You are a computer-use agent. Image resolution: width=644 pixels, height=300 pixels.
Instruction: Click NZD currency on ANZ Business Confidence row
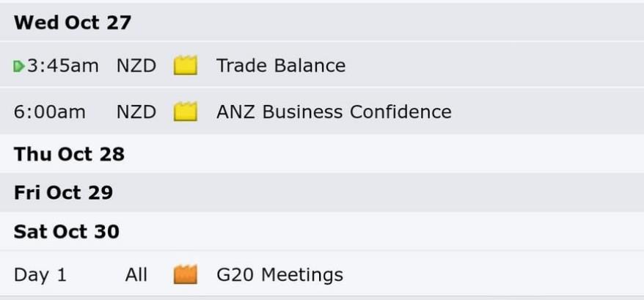(x=136, y=111)
